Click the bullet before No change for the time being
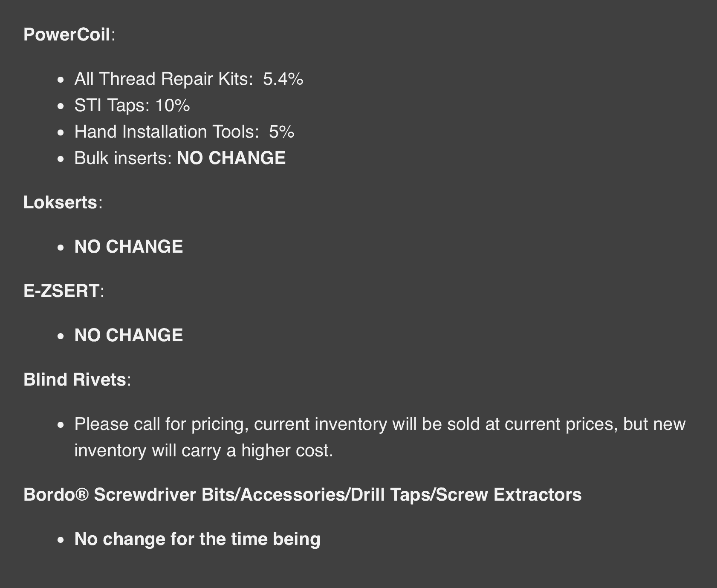This screenshot has height=588, width=717. 61,540
